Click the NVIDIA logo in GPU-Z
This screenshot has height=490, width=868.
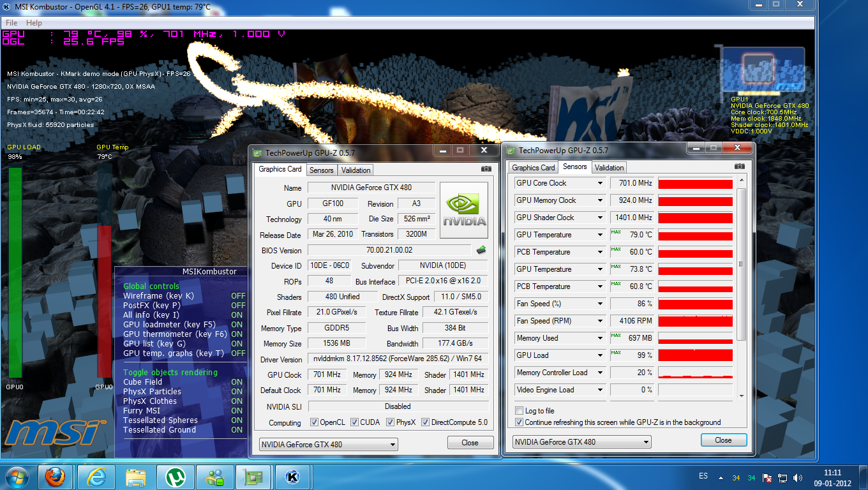[464, 210]
